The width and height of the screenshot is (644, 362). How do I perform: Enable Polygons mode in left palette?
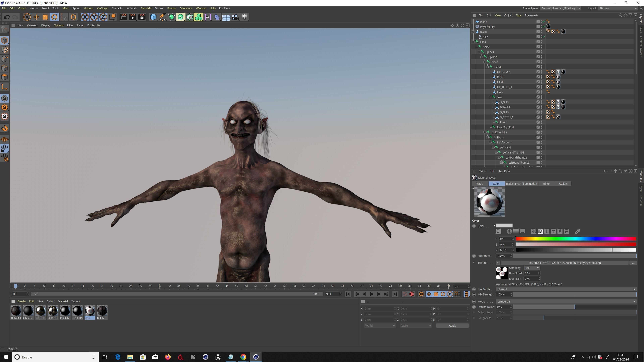tap(5, 77)
